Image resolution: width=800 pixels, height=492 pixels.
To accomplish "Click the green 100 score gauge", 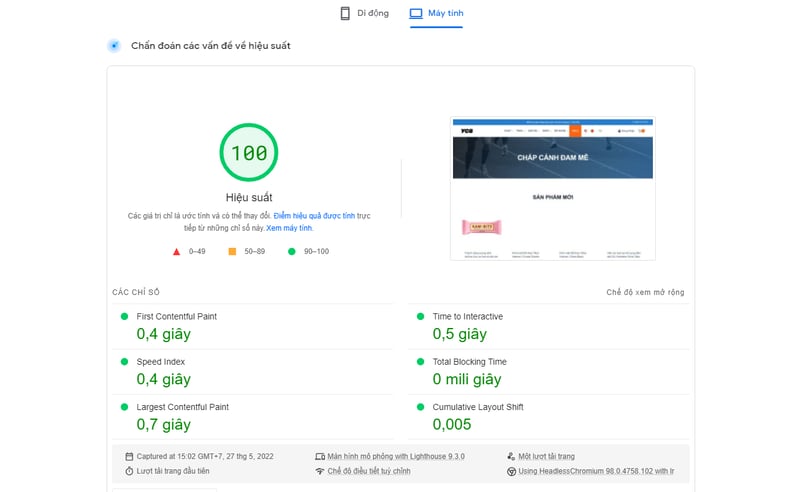I will tap(248, 153).
